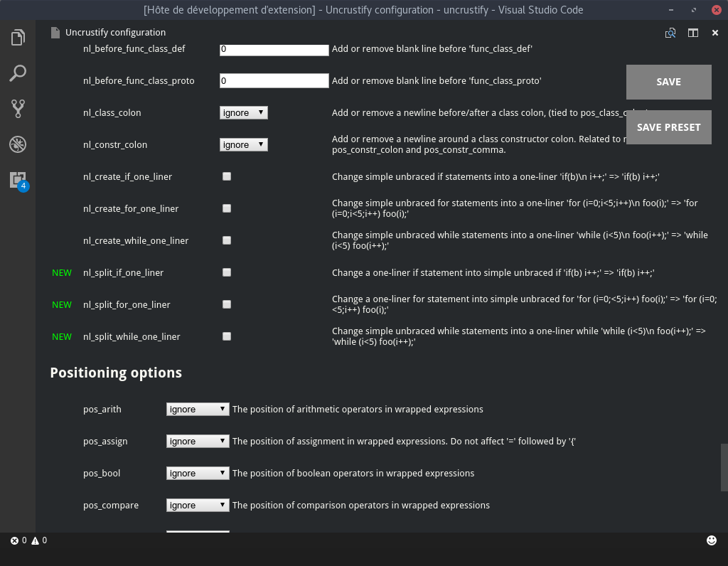Enable the nl_create_if_one_liner checkbox
Screen dimensions: 728x566
(227, 176)
